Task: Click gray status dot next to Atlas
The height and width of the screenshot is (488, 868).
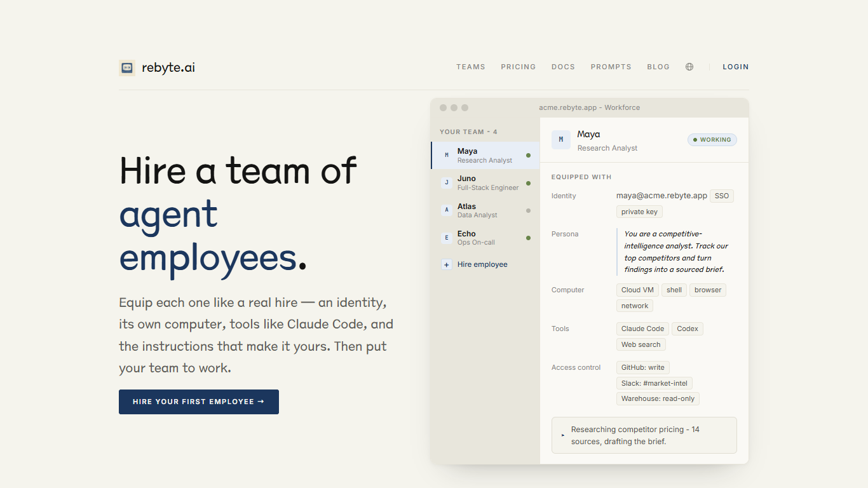Action: 528,210
